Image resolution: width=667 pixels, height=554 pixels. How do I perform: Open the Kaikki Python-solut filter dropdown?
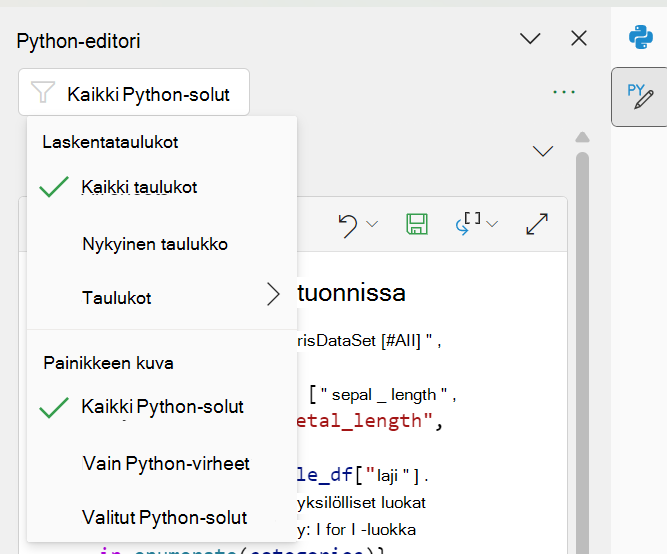134,92
